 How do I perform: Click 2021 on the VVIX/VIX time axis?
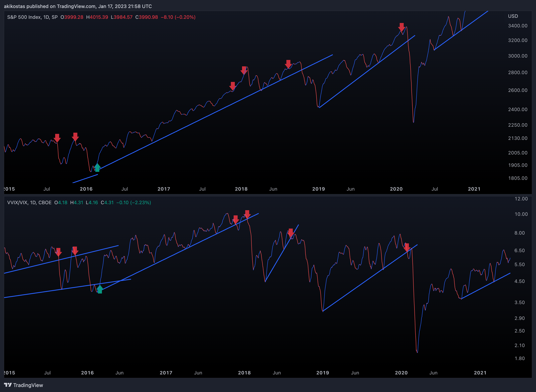pos(480,373)
